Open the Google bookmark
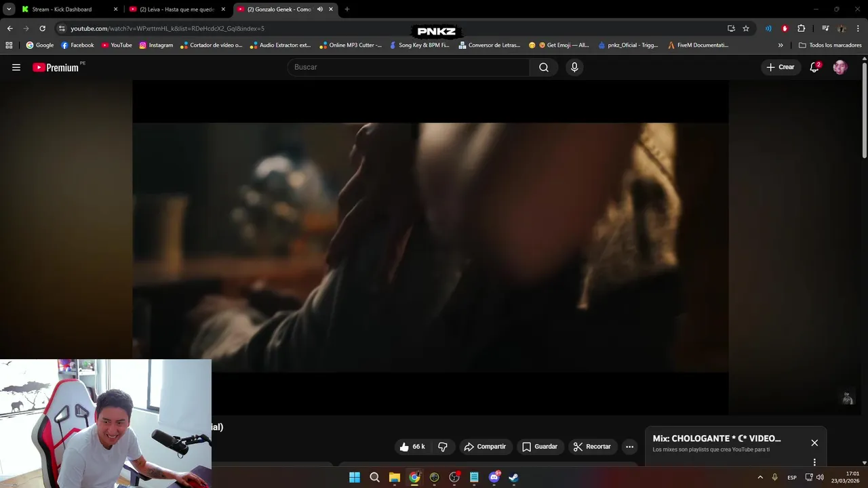 pos(40,45)
